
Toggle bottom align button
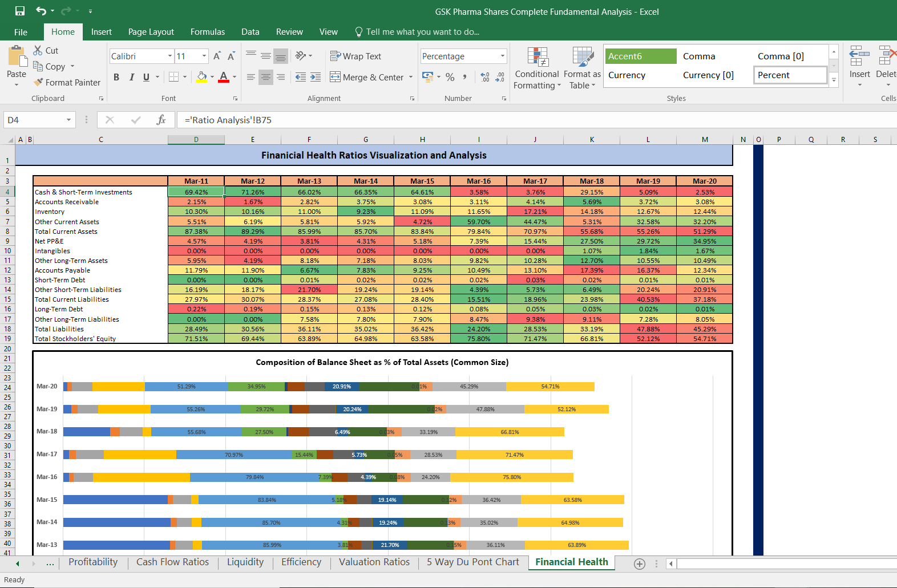point(281,56)
